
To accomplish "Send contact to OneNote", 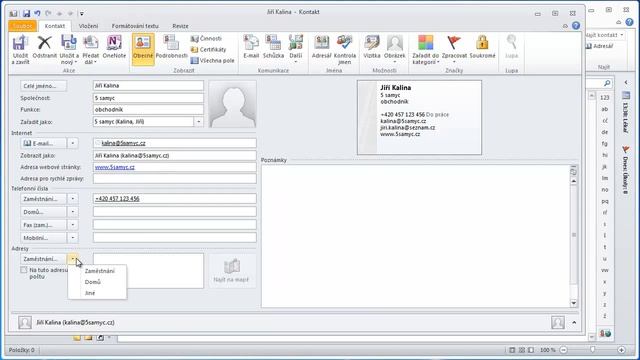I will (114, 47).
